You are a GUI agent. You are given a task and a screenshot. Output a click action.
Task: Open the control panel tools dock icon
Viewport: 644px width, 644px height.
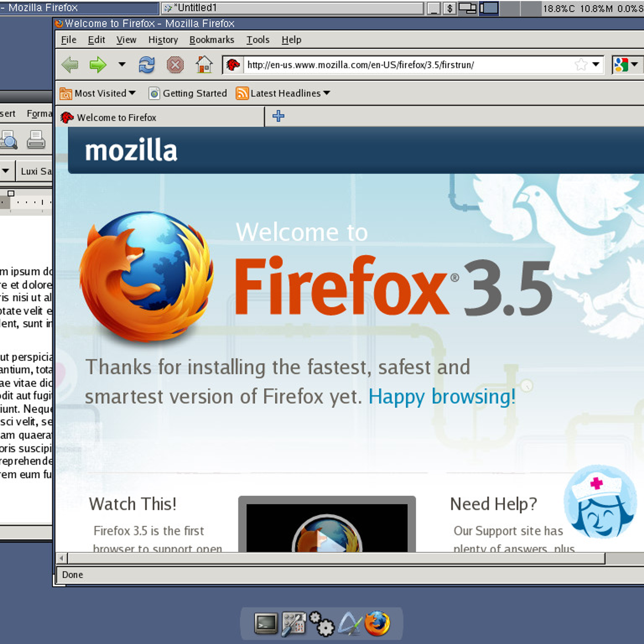pos(293,624)
